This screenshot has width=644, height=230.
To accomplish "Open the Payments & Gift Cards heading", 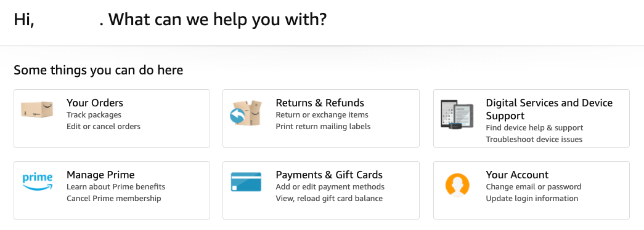I will click(x=329, y=175).
